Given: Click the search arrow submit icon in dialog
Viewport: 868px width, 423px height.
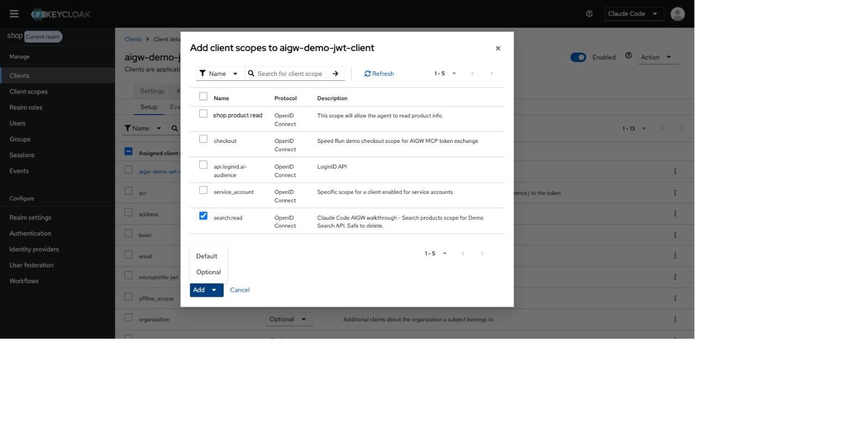Looking at the screenshot, I should click(335, 74).
